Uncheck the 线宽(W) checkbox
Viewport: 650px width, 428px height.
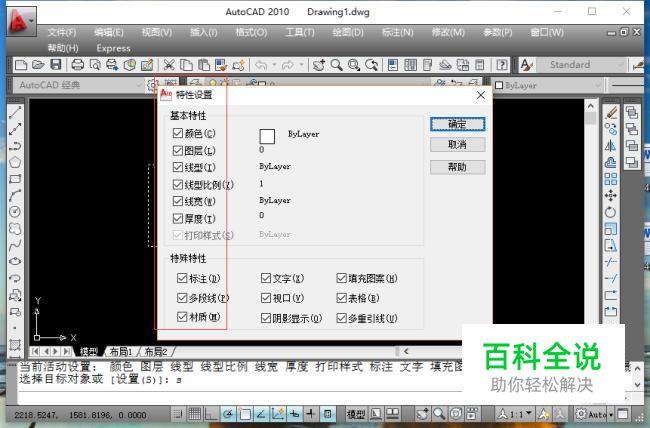178,201
